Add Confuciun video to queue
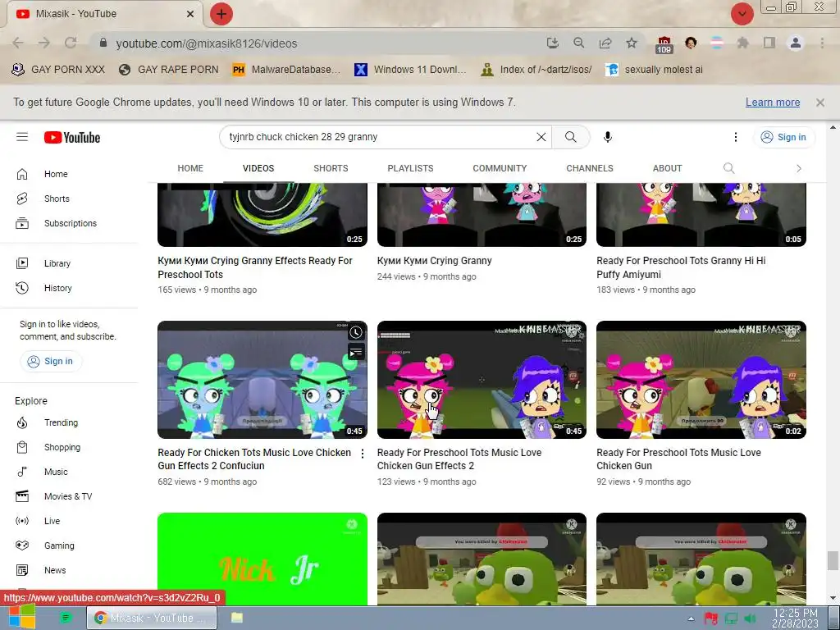This screenshot has width=840, height=630. 356,353
